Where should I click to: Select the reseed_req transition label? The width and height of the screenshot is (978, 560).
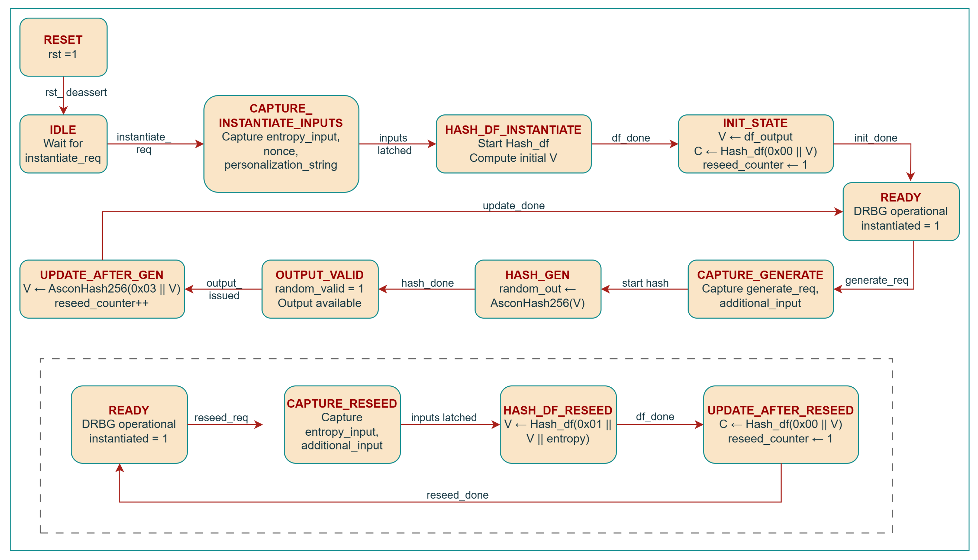tap(221, 418)
